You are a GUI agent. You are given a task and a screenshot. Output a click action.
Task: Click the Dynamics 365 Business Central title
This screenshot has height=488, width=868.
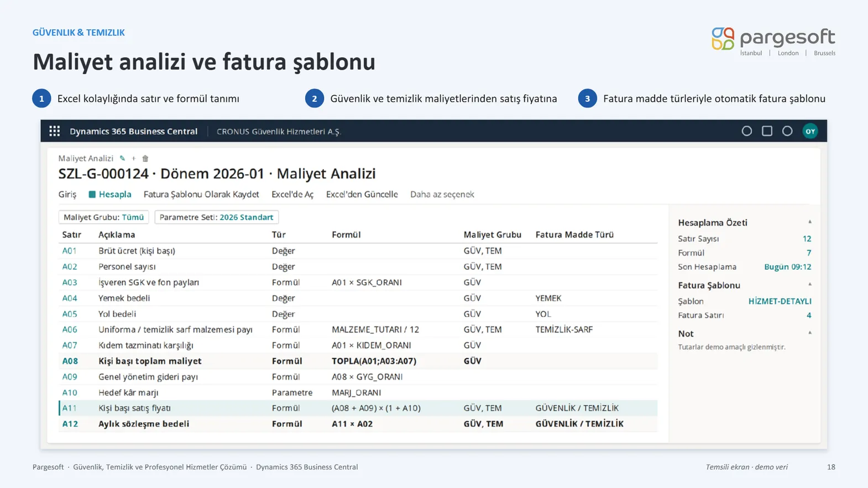tap(133, 132)
